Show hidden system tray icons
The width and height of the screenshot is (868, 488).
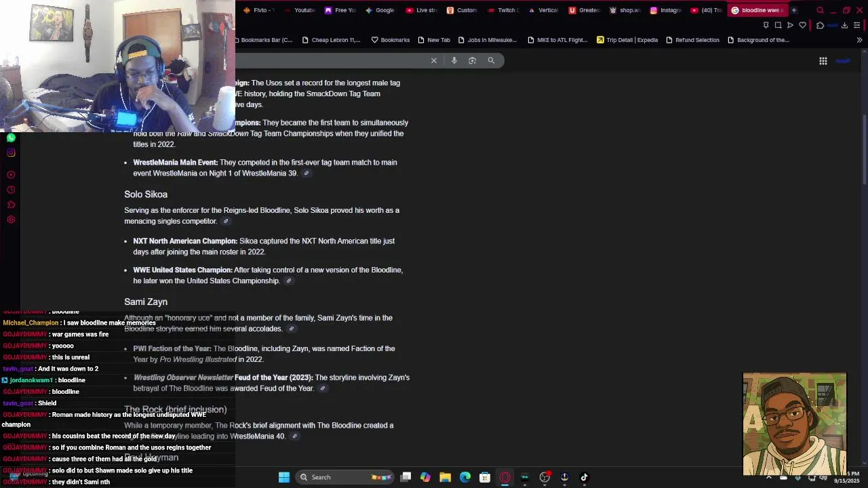[x=768, y=477]
